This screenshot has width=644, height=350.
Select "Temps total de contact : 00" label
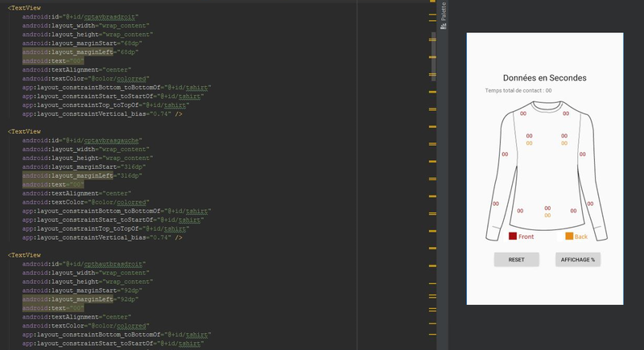(518, 91)
